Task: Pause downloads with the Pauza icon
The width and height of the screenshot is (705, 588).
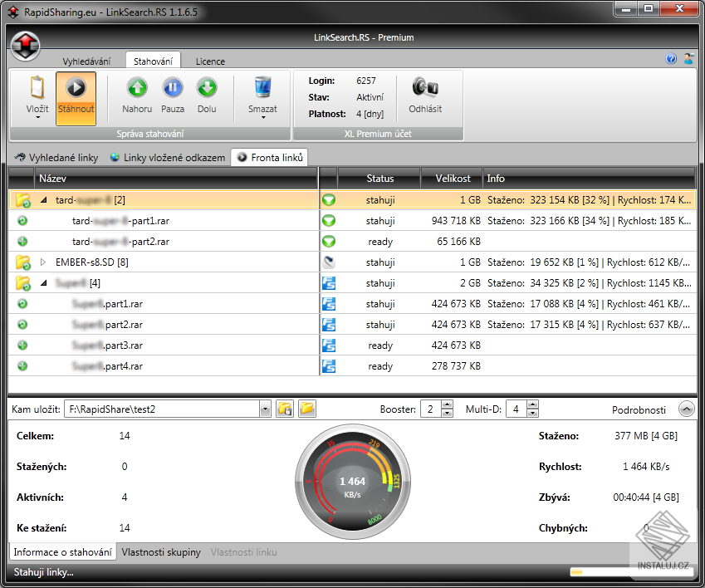Action: coord(173,88)
